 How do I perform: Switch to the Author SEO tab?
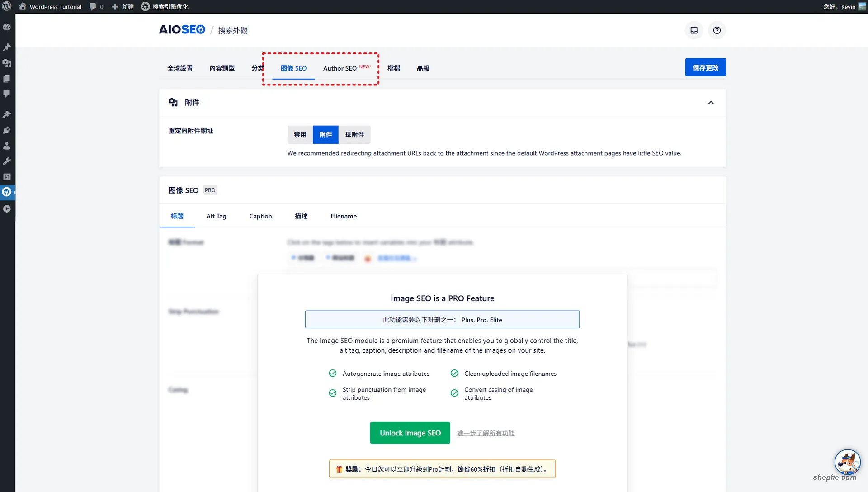coord(340,68)
